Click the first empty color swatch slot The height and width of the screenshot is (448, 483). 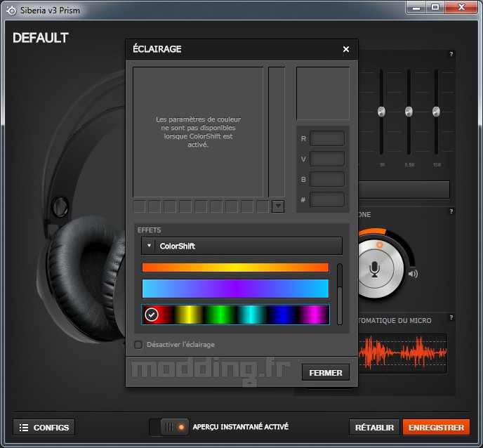(x=139, y=206)
